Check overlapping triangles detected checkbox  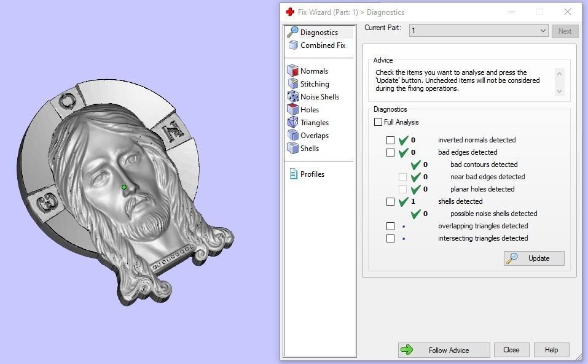tap(390, 226)
